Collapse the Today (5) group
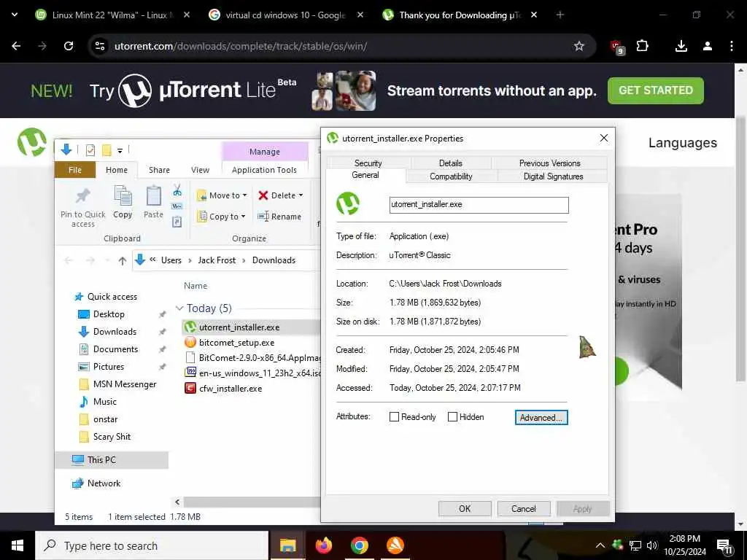The image size is (747, 560). click(x=179, y=308)
